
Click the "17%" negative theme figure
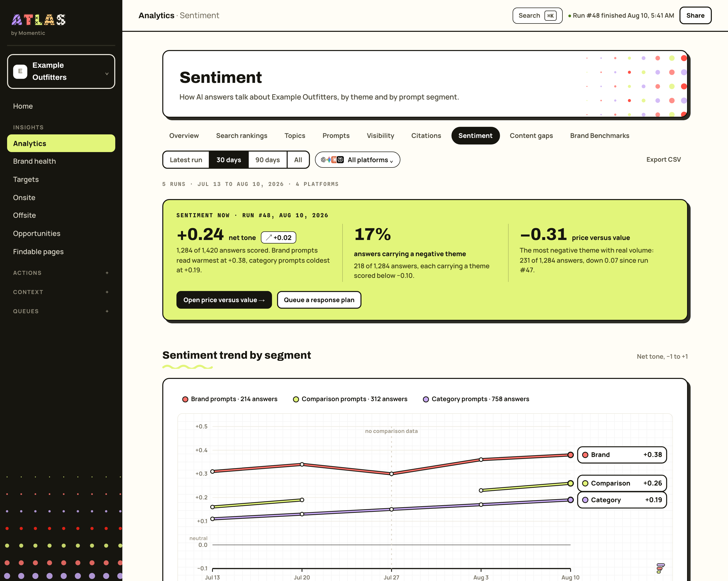[372, 234]
